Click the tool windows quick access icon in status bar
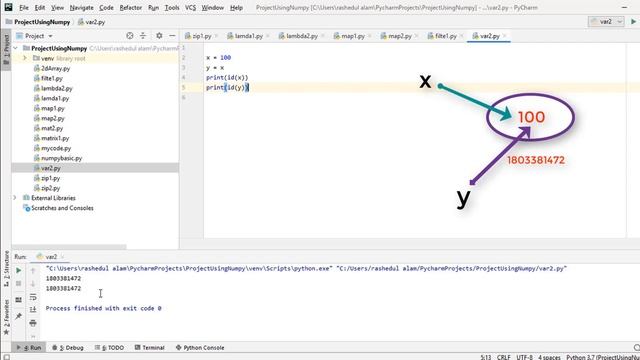Viewport: 640px width, 360px height. pos(6,357)
